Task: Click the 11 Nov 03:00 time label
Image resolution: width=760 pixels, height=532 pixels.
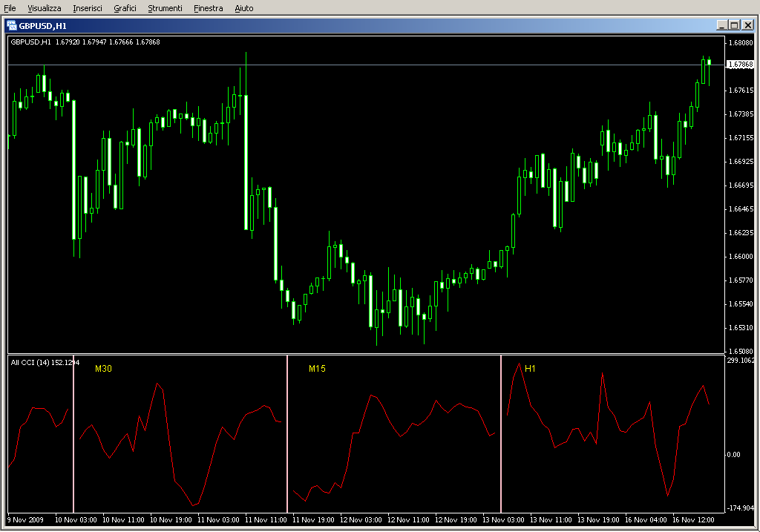Action: (x=218, y=520)
